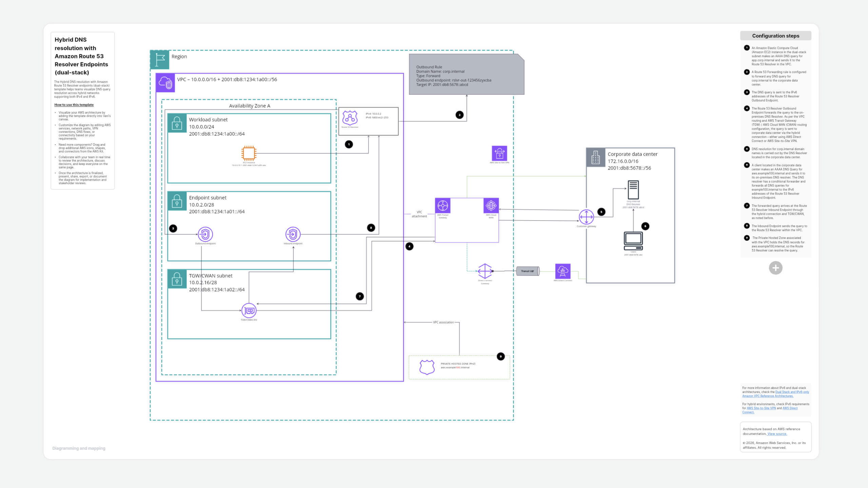
Task: Click the Region label text
Action: (x=179, y=56)
